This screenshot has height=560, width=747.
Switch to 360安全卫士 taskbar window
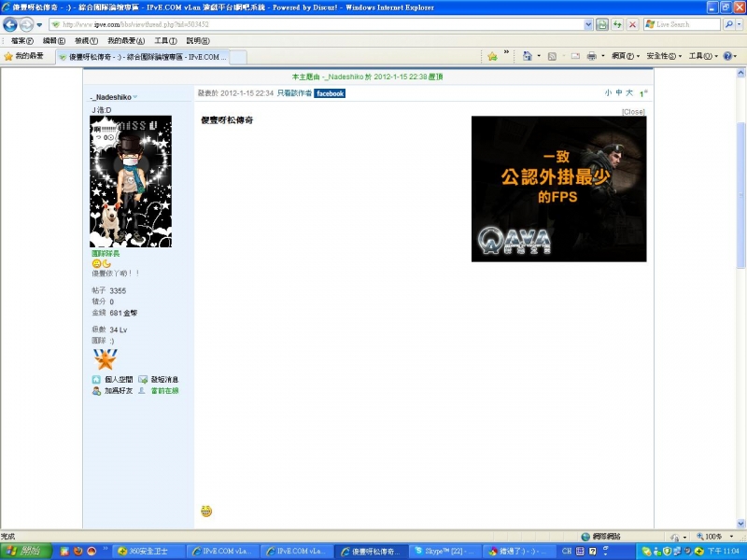pos(148,552)
